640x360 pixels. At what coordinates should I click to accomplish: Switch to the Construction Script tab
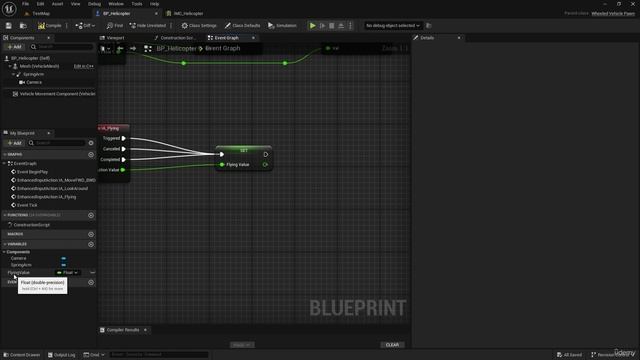177,38
